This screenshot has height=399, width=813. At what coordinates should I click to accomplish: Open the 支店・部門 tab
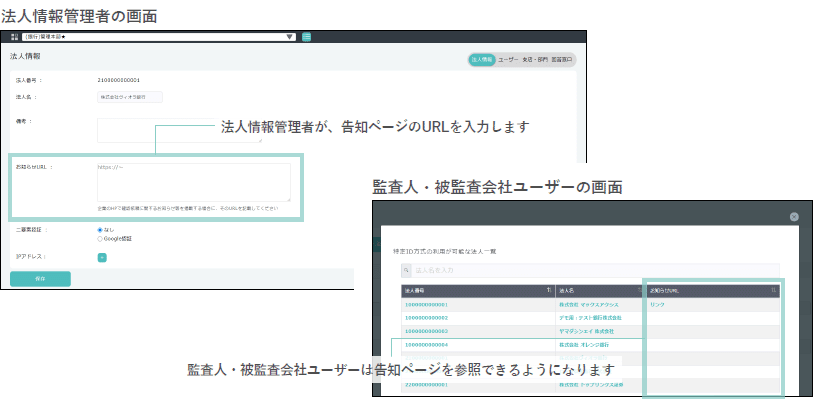coord(535,60)
